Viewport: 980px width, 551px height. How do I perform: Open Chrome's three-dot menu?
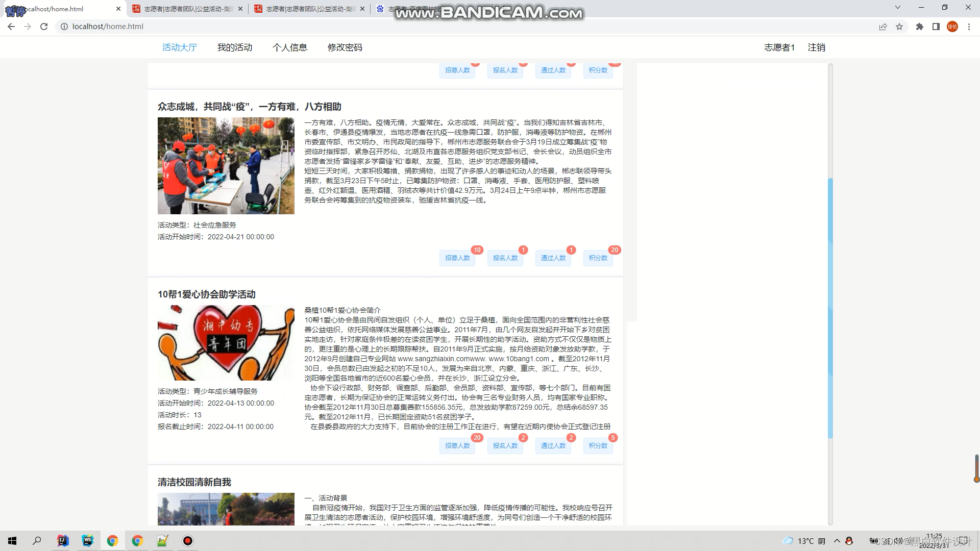[x=969, y=27]
